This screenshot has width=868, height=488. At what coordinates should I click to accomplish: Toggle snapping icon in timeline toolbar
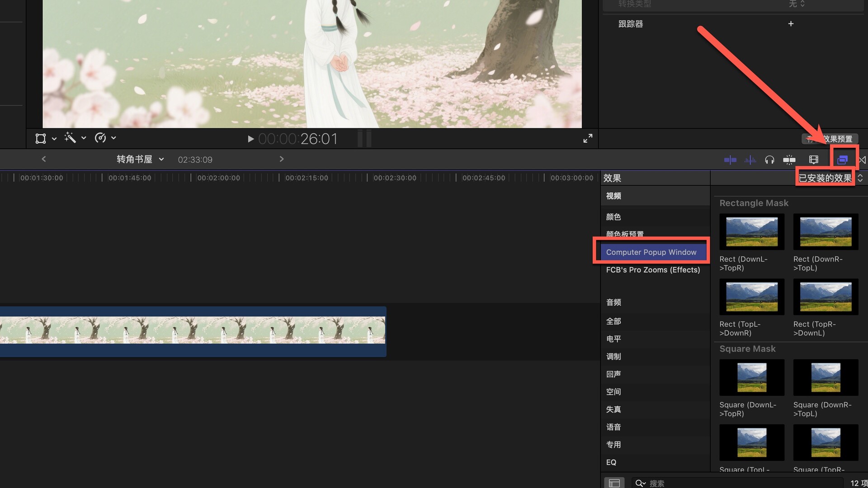(789, 160)
